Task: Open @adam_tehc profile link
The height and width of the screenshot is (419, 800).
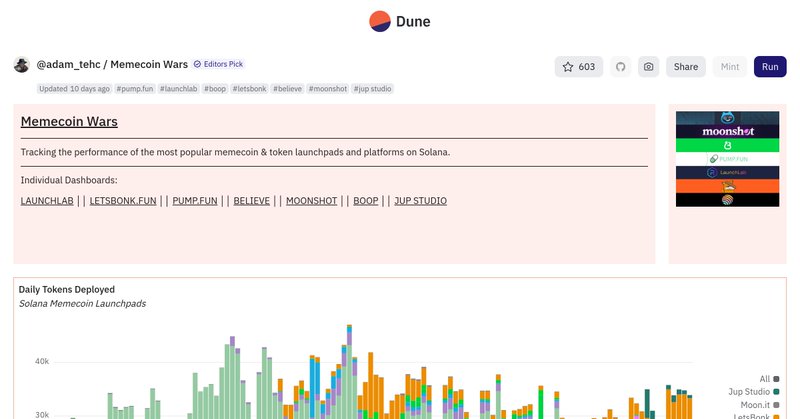Action: [x=68, y=64]
